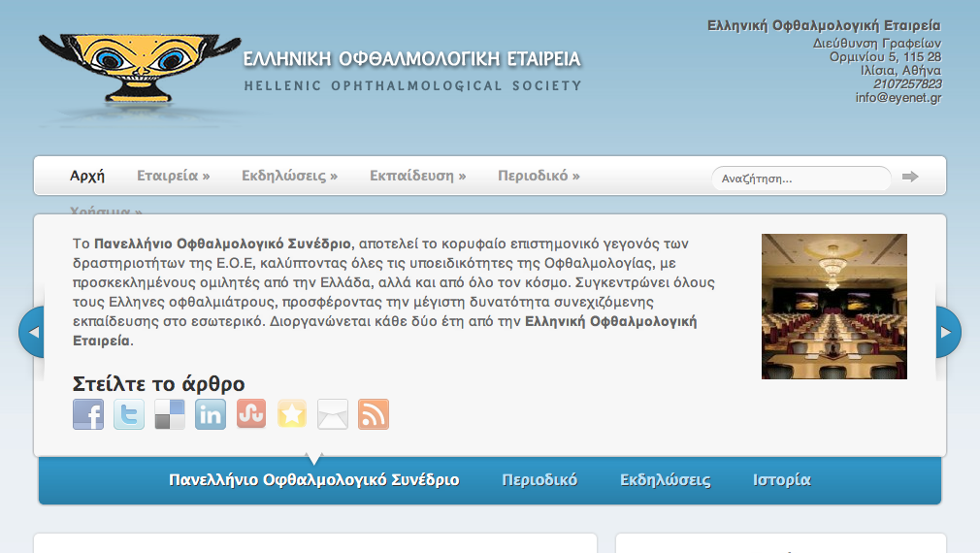Advance to next slide with right arrow
The width and height of the screenshot is (980, 553).
[x=948, y=332]
